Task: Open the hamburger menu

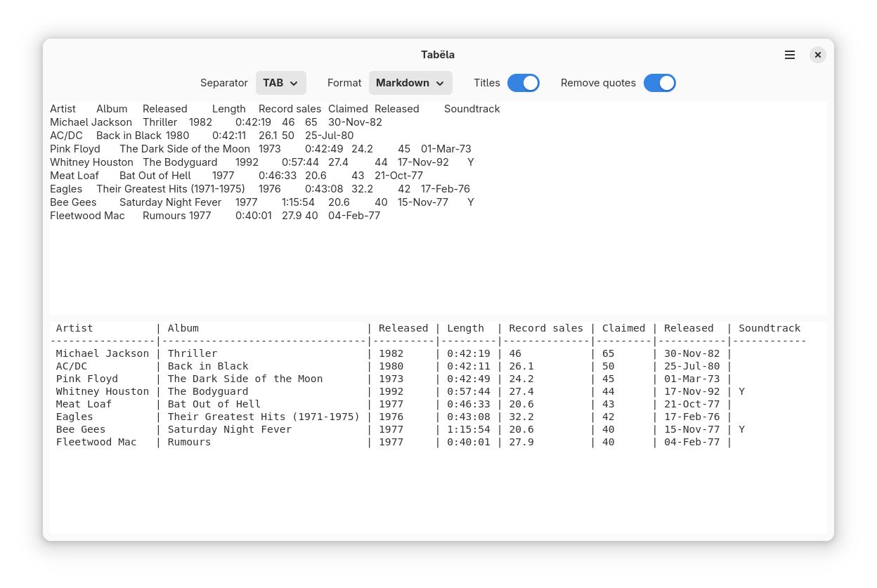Action: (x=789, y=55)
